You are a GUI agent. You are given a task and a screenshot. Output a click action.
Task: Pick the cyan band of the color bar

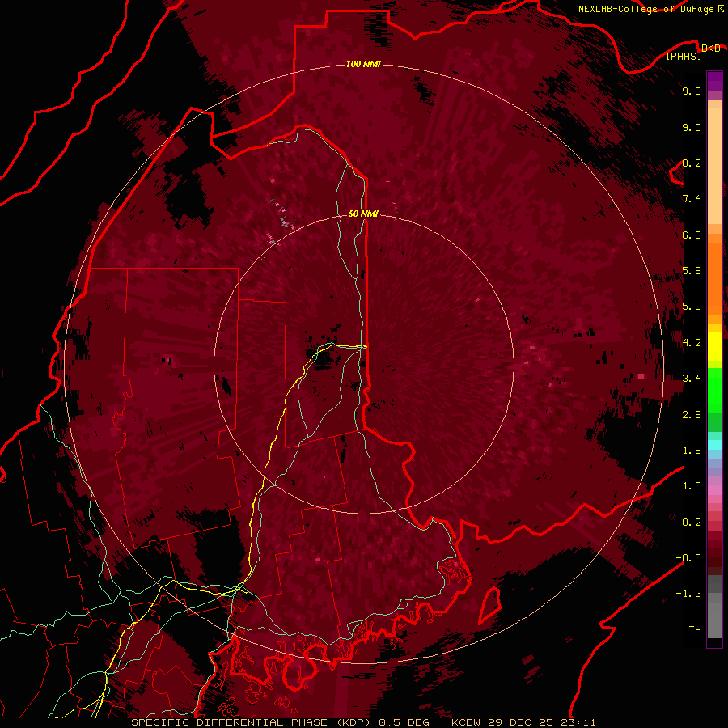(714, 445)
